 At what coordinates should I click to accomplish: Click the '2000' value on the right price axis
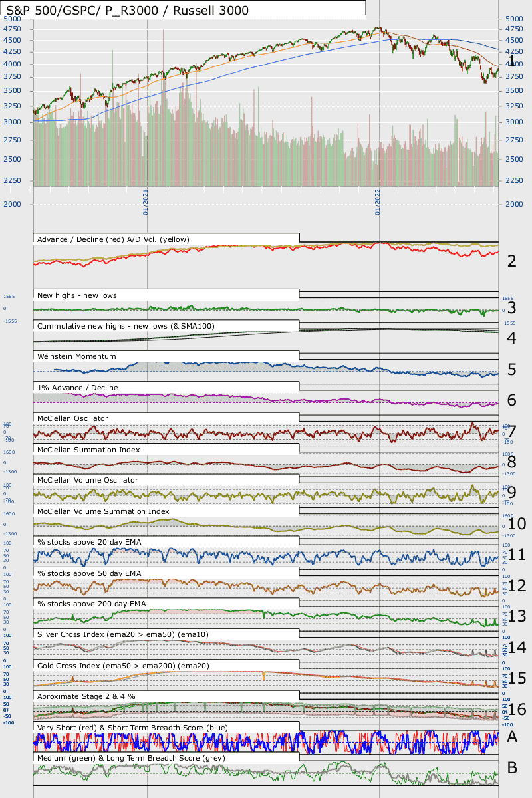(514, 205)
